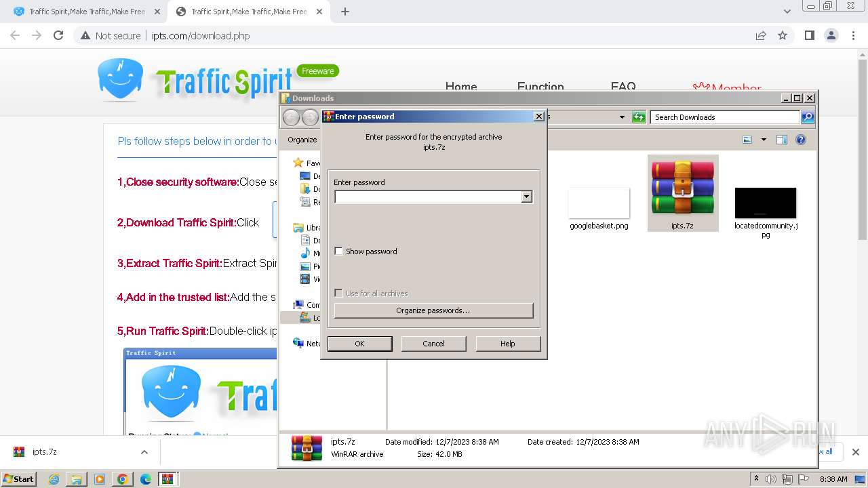Click the search magnifier icon in Downloads
Viewport: 868px width, 488px height.
[x=807, y=117]
